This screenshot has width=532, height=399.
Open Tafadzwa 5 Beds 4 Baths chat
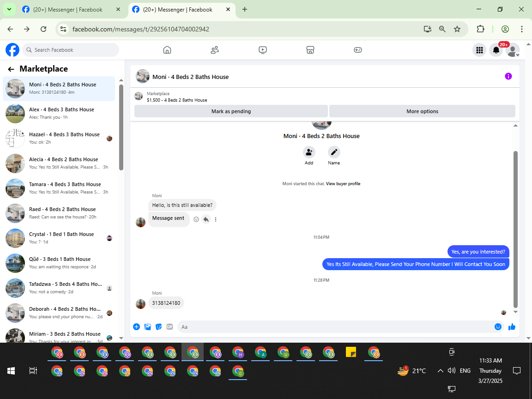tap(59, 288)
